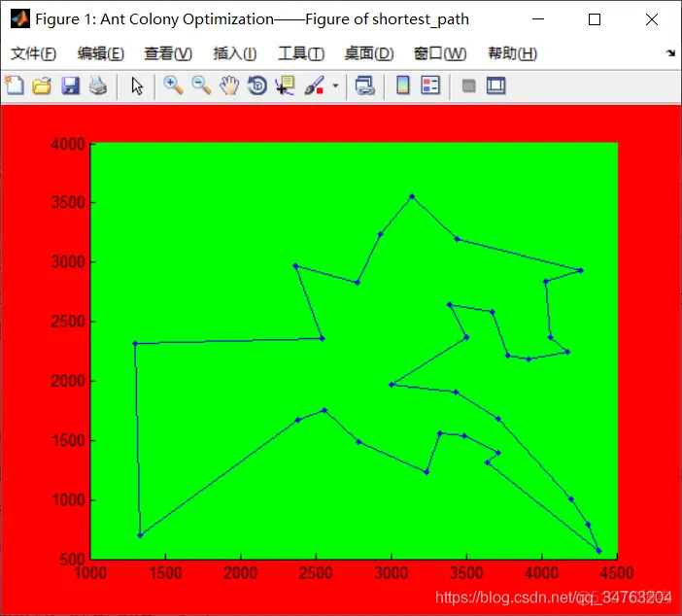This screenshot has width=682, height=616.
Task: Activate the Zoom Out magnifier tool
Action: coord(201,86)
